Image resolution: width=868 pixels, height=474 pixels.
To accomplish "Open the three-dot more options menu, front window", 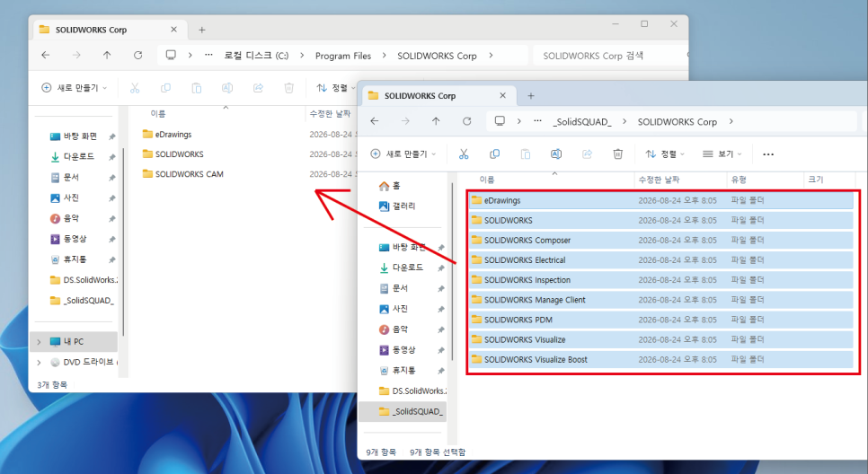I will (768, 154).
